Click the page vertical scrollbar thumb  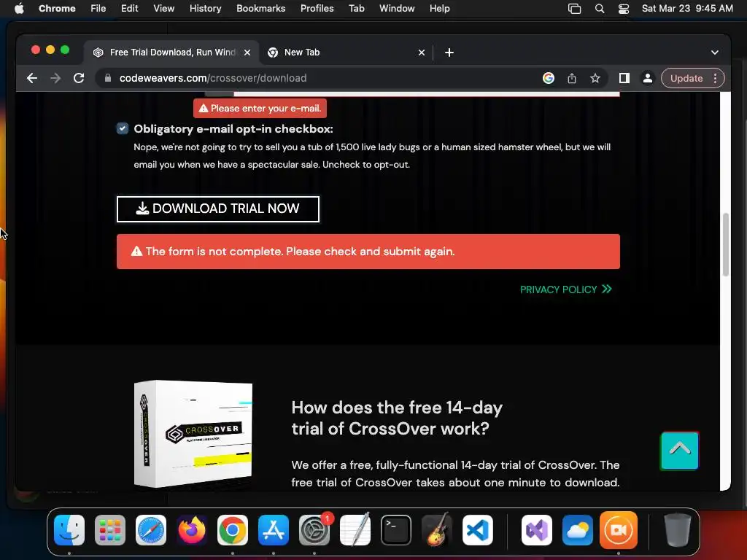point(726,244)
